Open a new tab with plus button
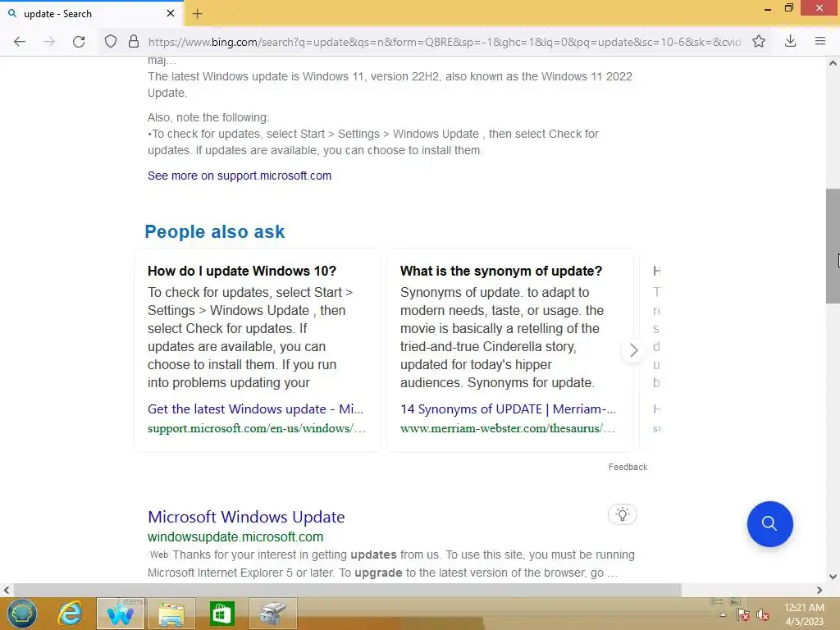This screenshot has width=840, height=630. point(197,14)
